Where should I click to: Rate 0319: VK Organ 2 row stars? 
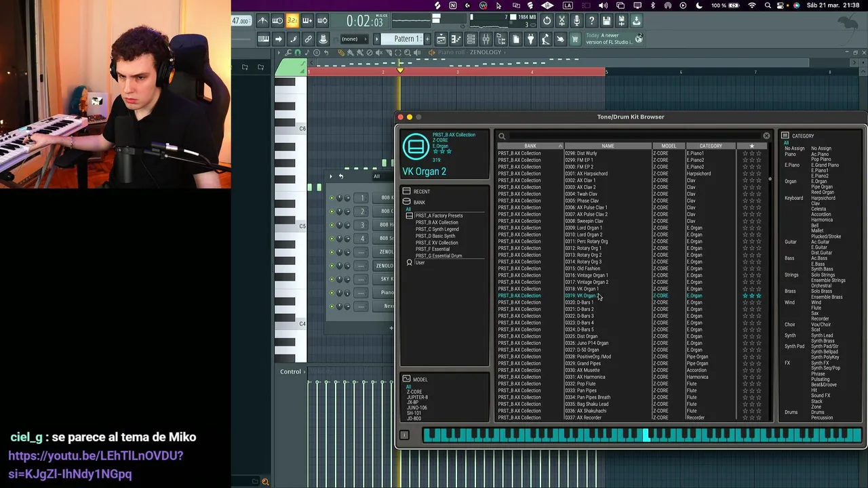pos(751,296)
